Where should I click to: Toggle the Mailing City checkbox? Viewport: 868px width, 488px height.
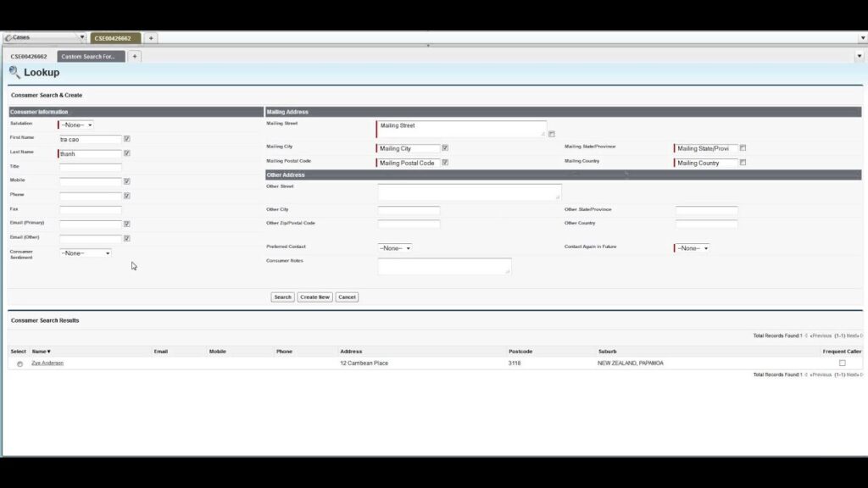click(x=445, y=148)
